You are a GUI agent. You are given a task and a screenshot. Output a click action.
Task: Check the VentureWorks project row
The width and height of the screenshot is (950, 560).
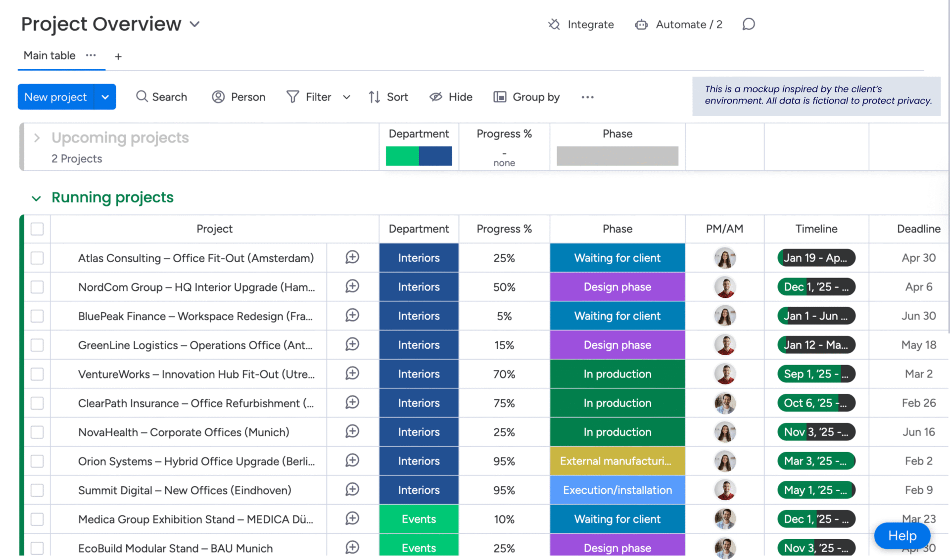click(x=37, y=374)
